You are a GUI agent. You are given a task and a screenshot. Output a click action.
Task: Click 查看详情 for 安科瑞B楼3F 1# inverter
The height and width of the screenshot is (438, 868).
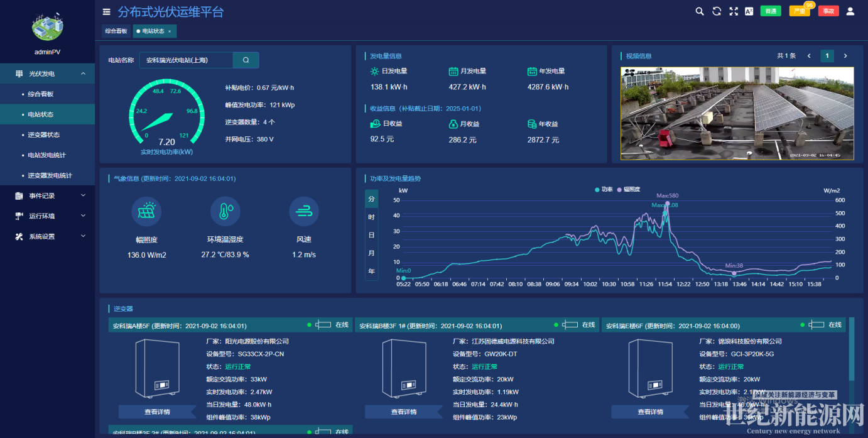click(x=404, y=412)
